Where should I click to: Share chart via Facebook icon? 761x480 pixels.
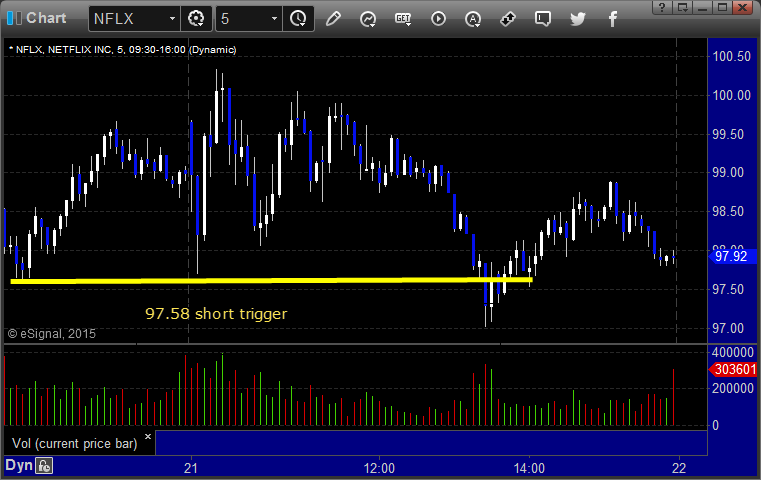pyautogui.click(x=612, y=19)
